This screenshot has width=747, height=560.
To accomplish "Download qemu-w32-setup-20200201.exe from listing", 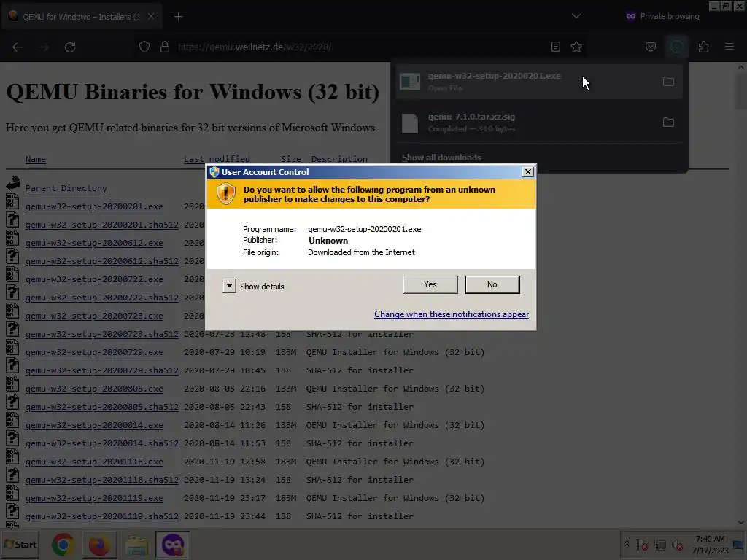I will coord(94,206).
